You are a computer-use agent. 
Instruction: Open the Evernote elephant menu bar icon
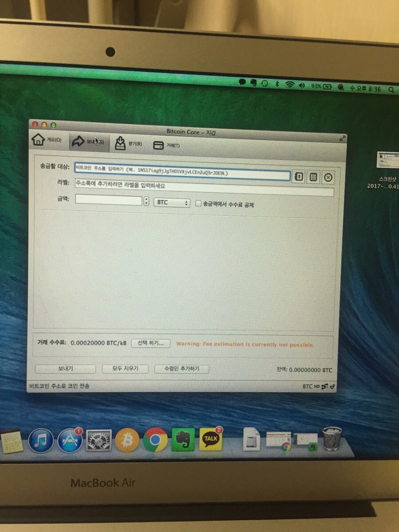[x=253, y=82]
